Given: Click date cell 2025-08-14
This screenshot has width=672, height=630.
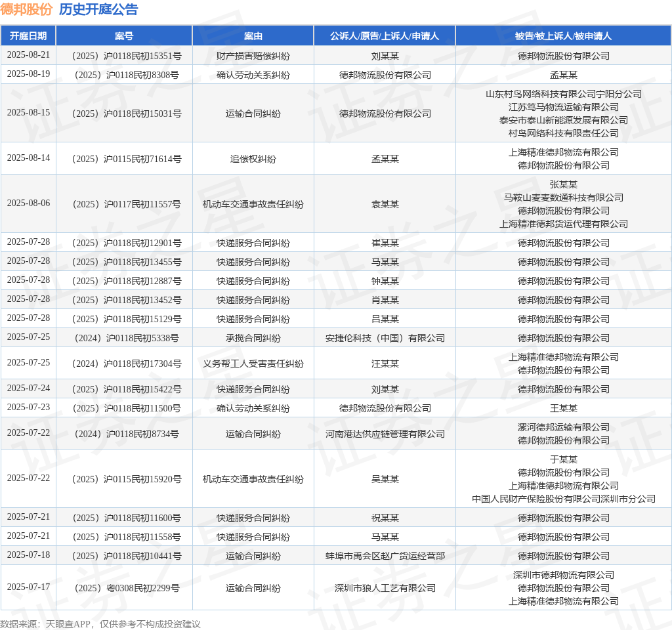Looking at the screenshot, I should tap(28, 157).
